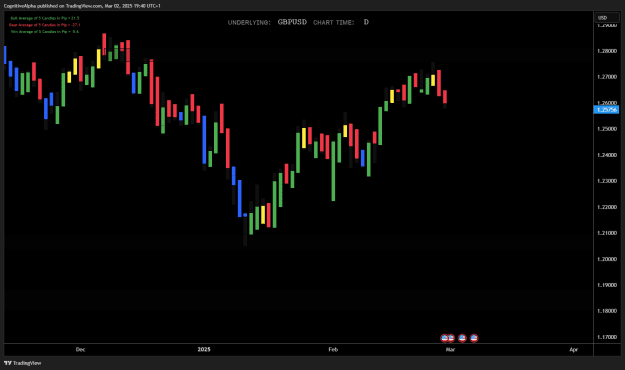Select the green Bull Average of 5 Candles line
Screen dimensions: 625x370
(x=45, y=18)
